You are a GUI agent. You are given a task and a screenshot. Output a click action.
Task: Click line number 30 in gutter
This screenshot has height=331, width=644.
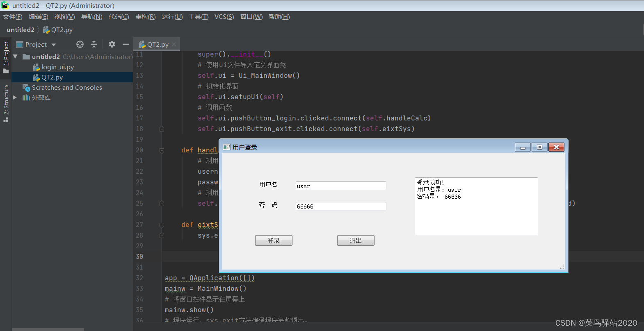139,257
